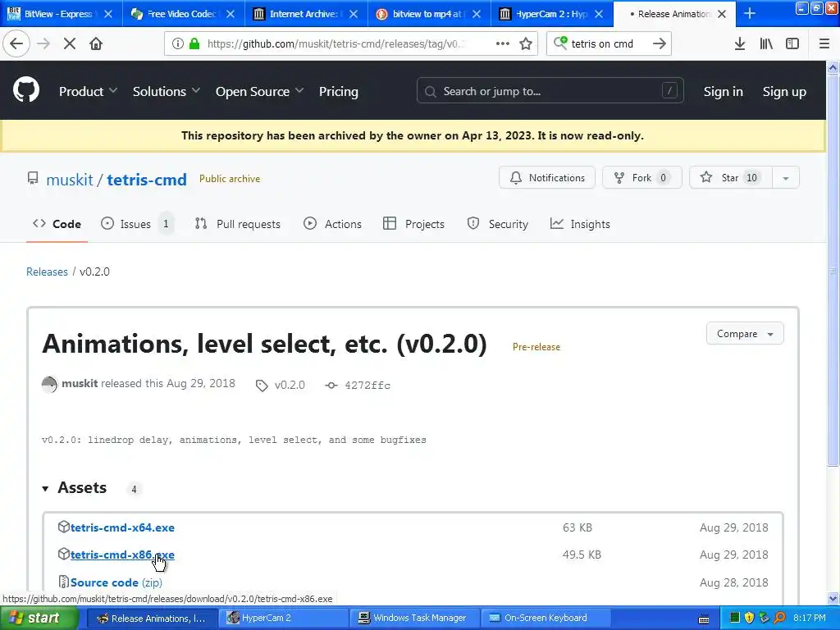Star the tetris-cmd repository
This screenshot has height=630, width=840.
point(731,178)
